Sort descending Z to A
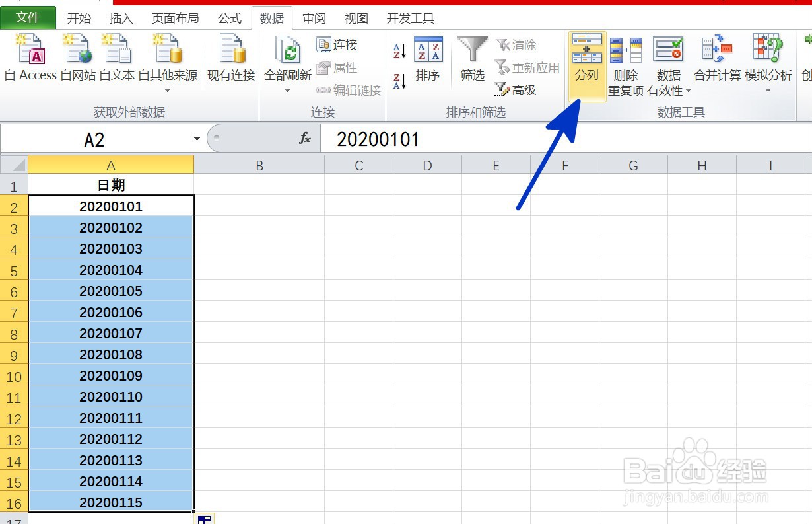Screen dimensions: 812x524 tap(399, 81)
